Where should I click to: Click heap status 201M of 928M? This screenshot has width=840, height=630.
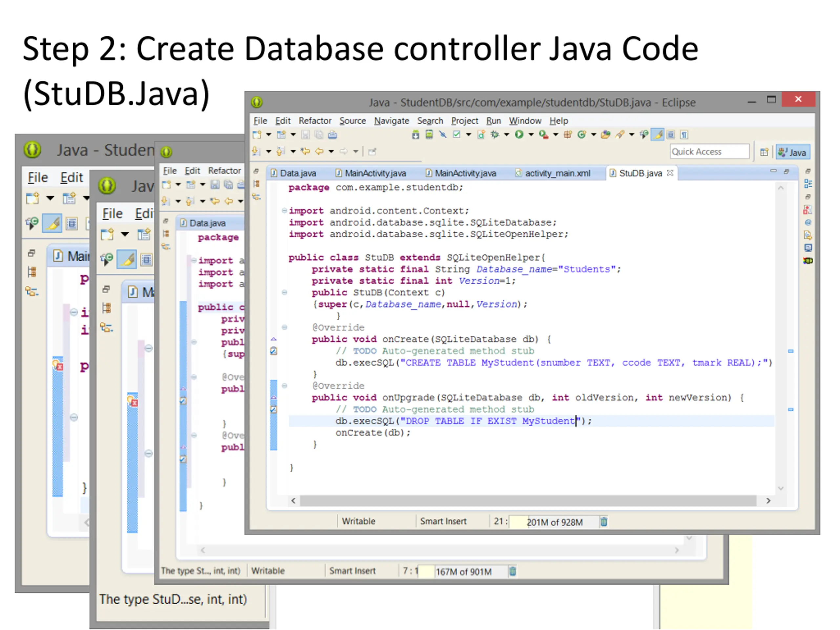pos(555,522)
